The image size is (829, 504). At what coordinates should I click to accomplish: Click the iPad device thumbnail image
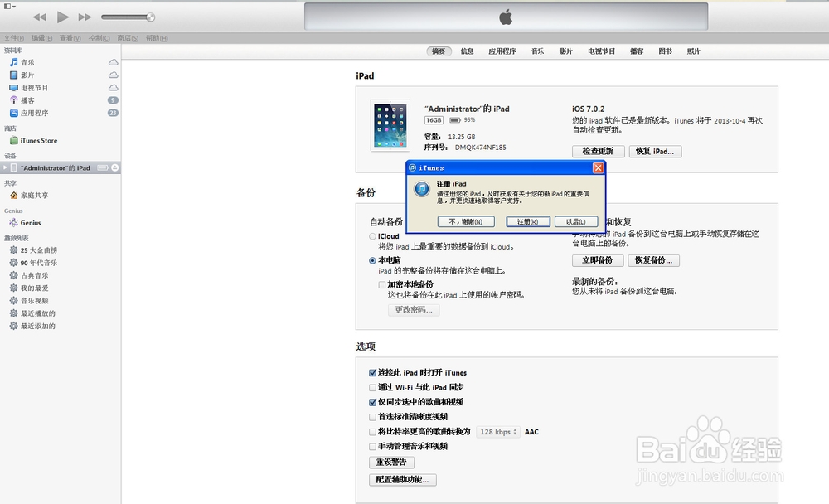click(x=390, y=125)
